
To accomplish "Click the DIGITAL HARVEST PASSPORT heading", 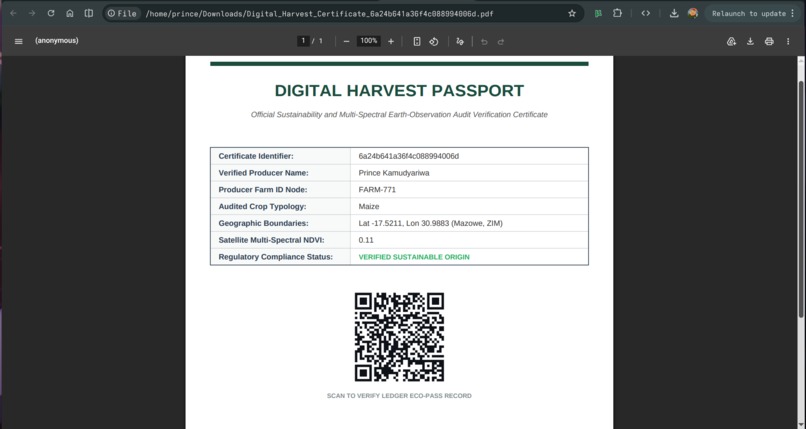I will [x=399, y=90].
